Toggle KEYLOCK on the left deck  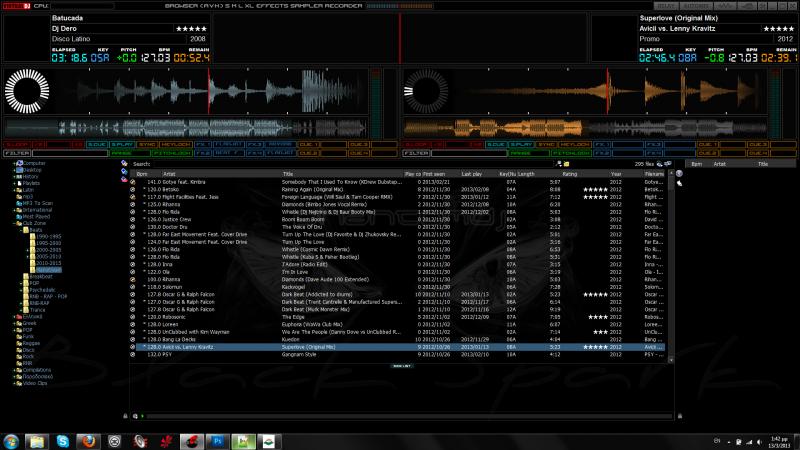[x=175, y=145]
